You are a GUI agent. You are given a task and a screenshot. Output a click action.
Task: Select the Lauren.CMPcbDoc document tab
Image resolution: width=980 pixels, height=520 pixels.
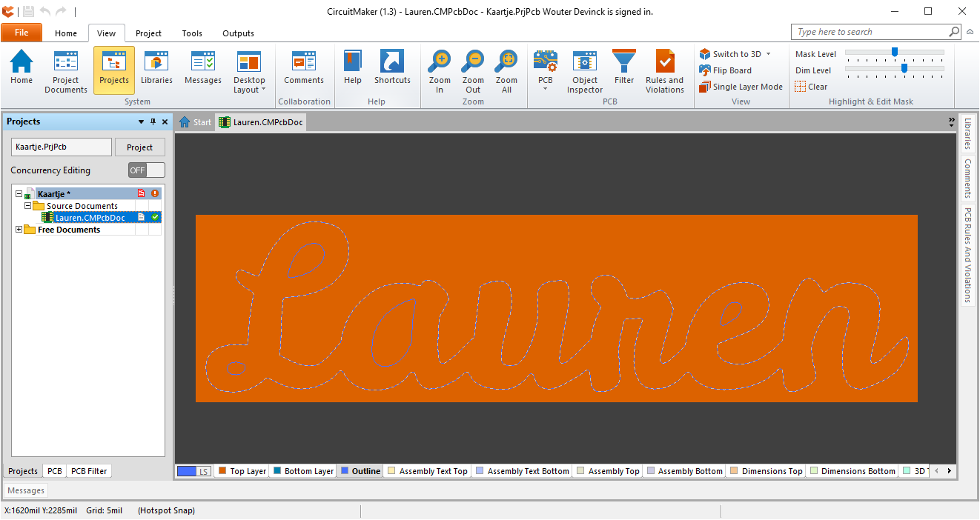tap(261, 122)
